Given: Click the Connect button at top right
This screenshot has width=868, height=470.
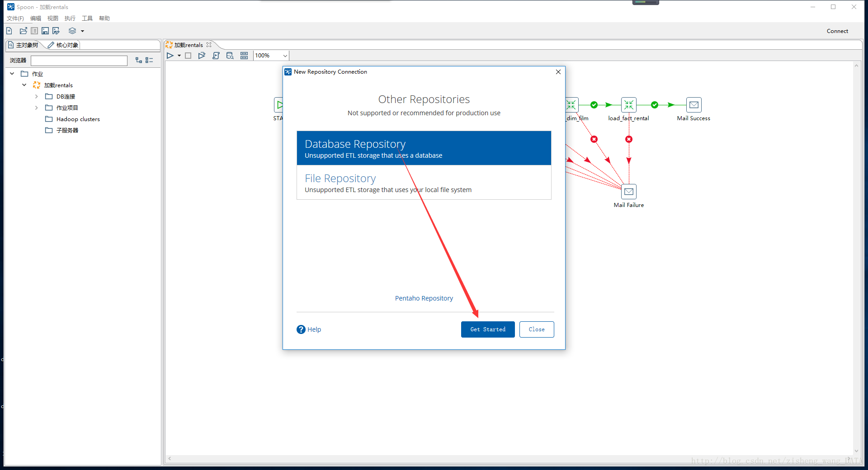Looking at the screenshot, I should point(837,31).
